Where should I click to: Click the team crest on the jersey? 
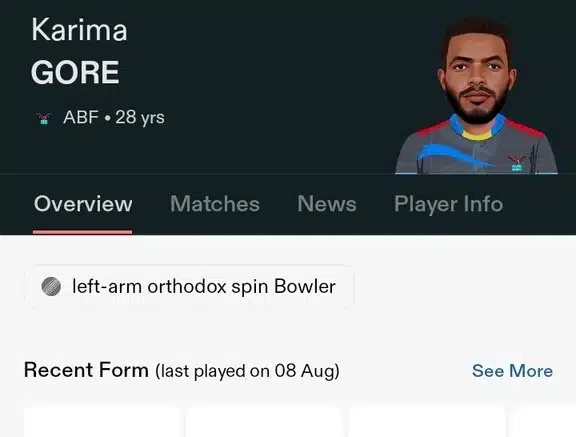(516, 163)
